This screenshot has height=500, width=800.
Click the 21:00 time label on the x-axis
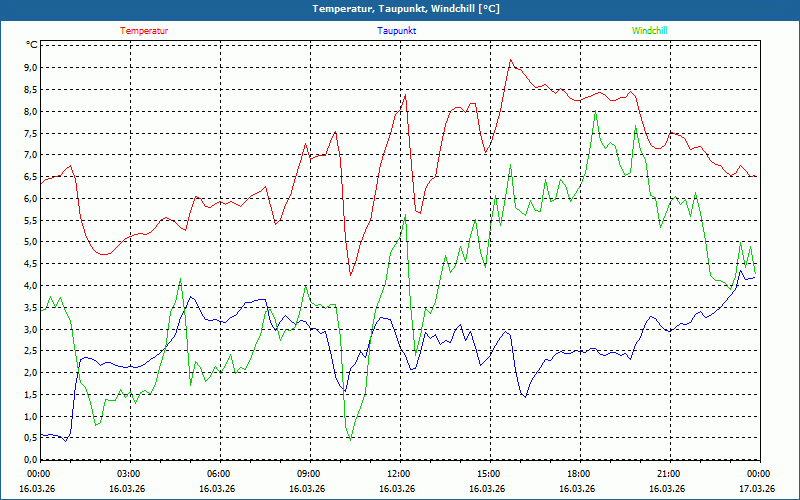[x=667, y=474]
